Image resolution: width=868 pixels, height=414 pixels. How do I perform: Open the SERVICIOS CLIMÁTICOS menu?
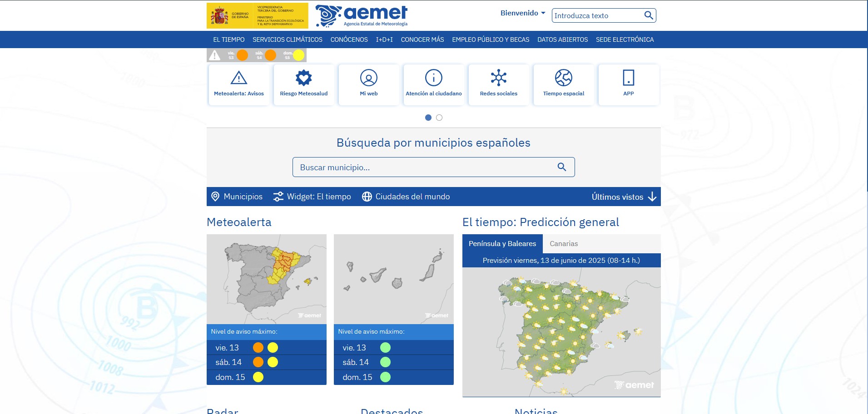(x=287, y=39)
